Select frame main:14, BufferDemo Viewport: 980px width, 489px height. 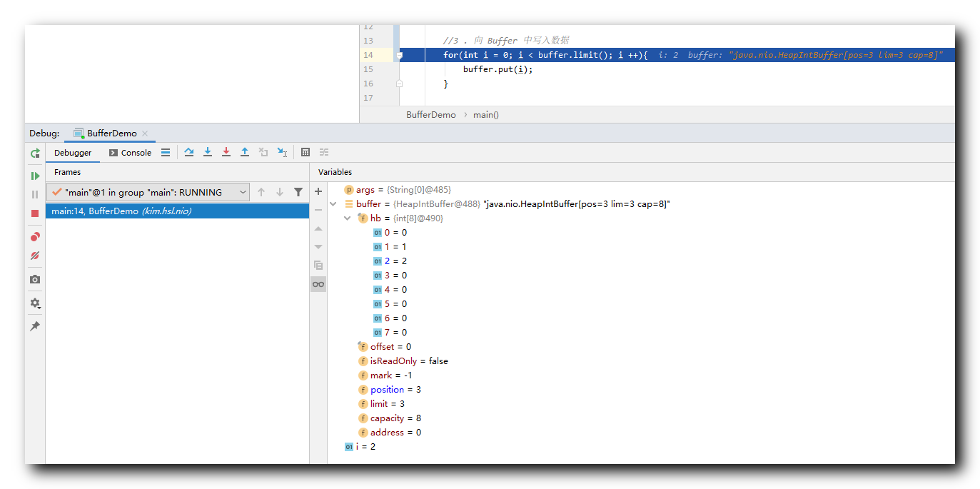[177, 211]
